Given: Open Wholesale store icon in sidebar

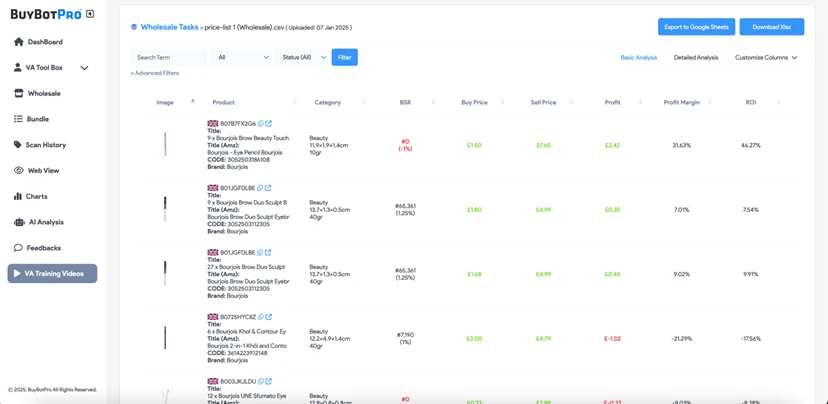Looking at the screenshot, I should (x=18, y=93).
